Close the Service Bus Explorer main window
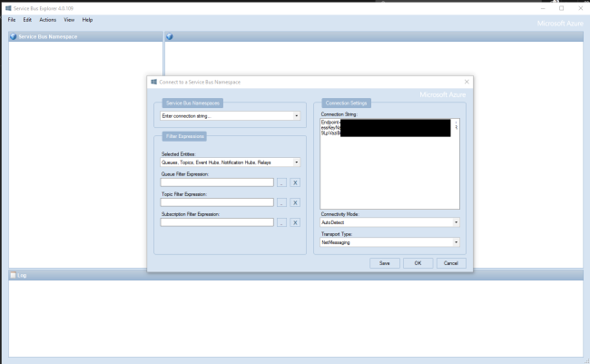The width and height of the screenshot is (590, 364). (581, 8)
